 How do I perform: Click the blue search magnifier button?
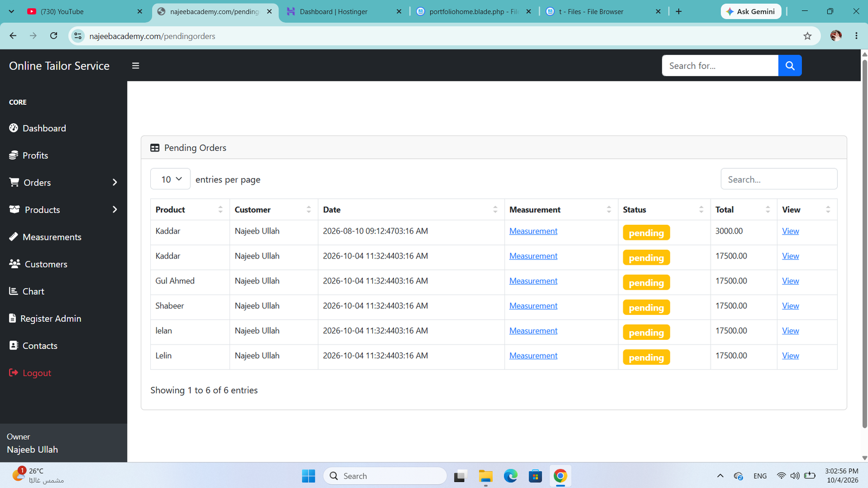pyautogui.click(x=790, y=66)
